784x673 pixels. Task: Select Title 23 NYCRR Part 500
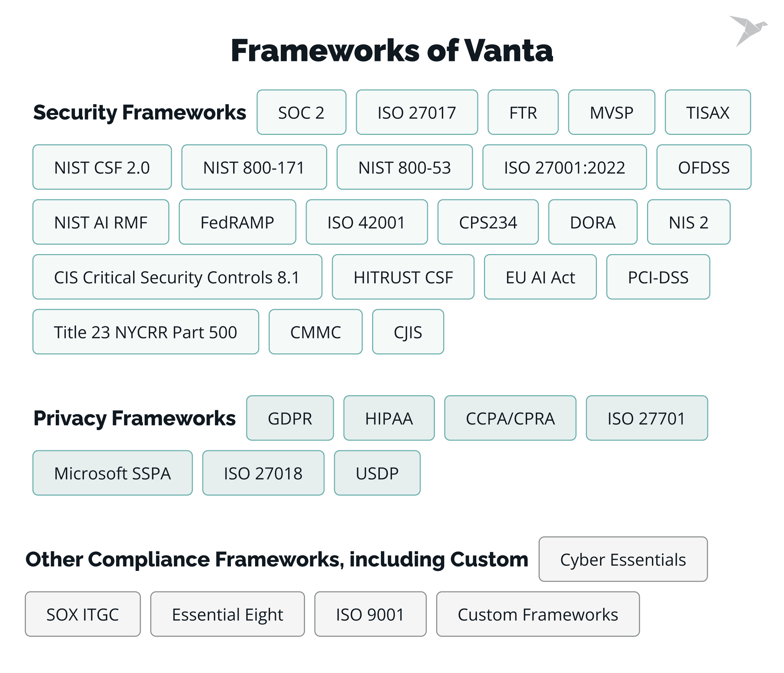(146, 332)
